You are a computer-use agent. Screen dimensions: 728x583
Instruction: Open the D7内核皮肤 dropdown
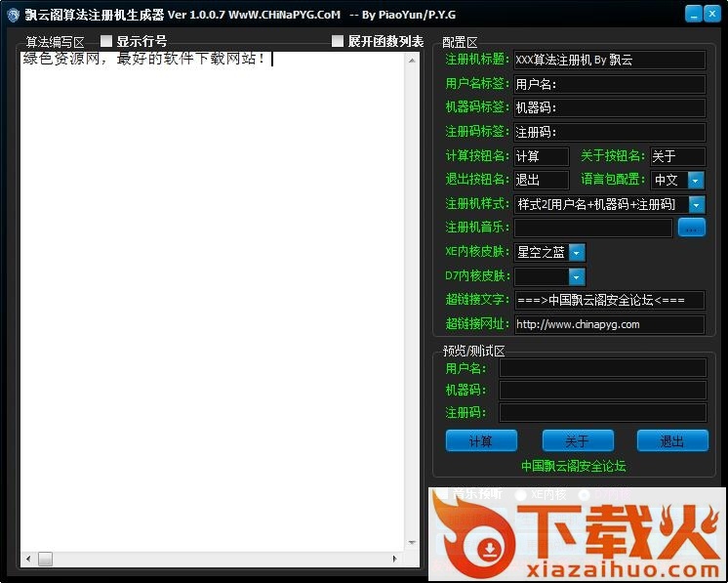577,276
